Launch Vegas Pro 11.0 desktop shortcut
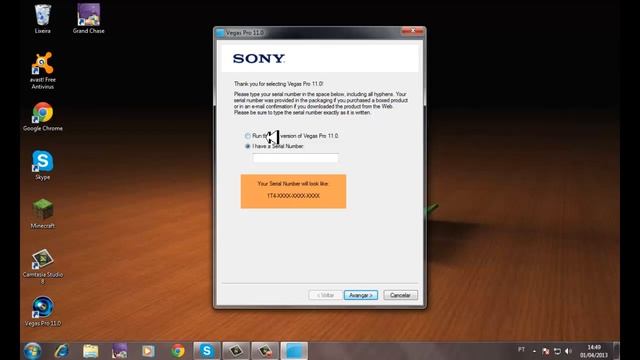Screen dimensions: 640x360 pyautogui.click(x=42, y=311)
